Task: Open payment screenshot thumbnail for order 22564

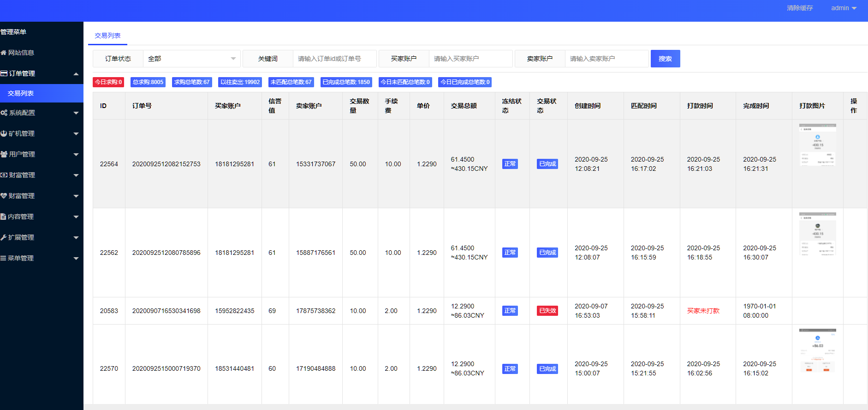Action: (817, 145)
